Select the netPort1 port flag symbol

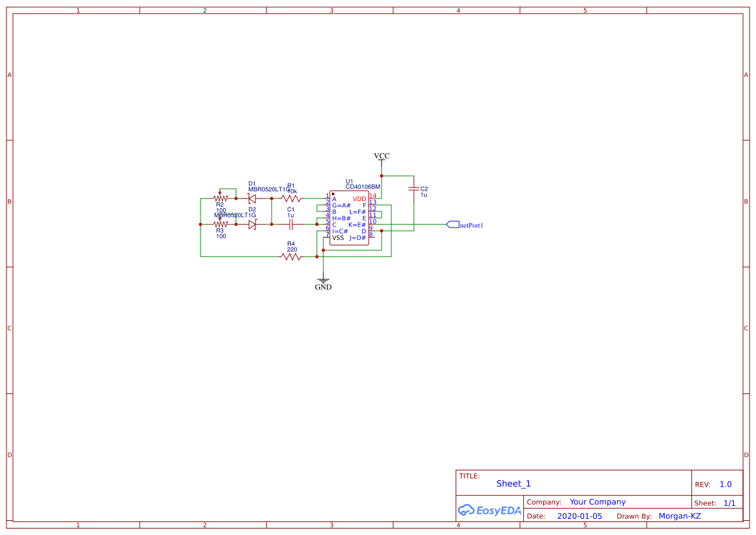pos(452,224)
